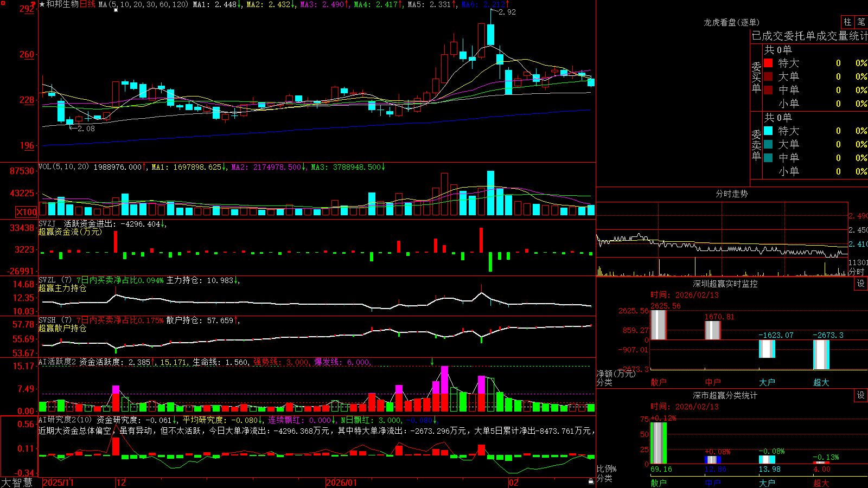Click the red question mark icon above 292
The width and height of the screenshot is (868, 488).
(33, 4)
